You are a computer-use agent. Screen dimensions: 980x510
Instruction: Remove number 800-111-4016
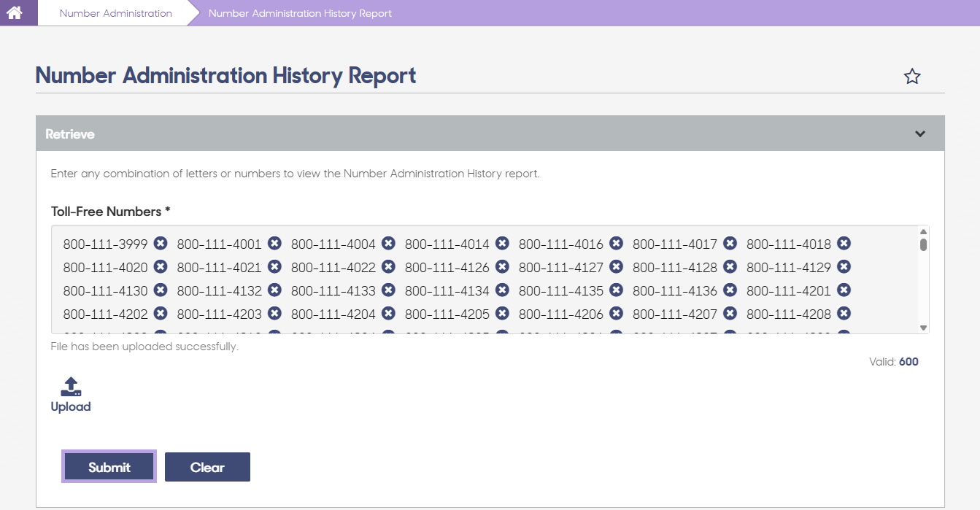(x=616, y=244)
